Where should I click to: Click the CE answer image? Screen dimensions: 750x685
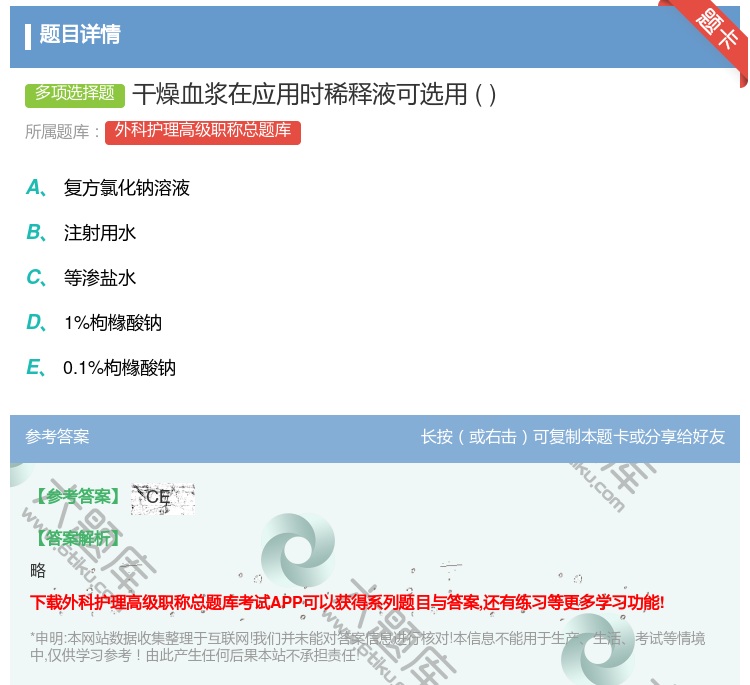click(162, 497)
